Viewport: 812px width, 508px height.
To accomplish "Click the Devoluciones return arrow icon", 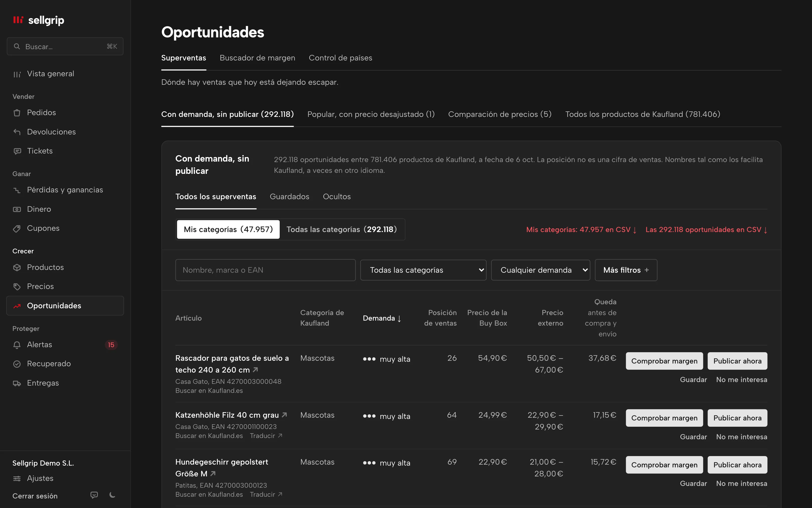I will point(17,132).
